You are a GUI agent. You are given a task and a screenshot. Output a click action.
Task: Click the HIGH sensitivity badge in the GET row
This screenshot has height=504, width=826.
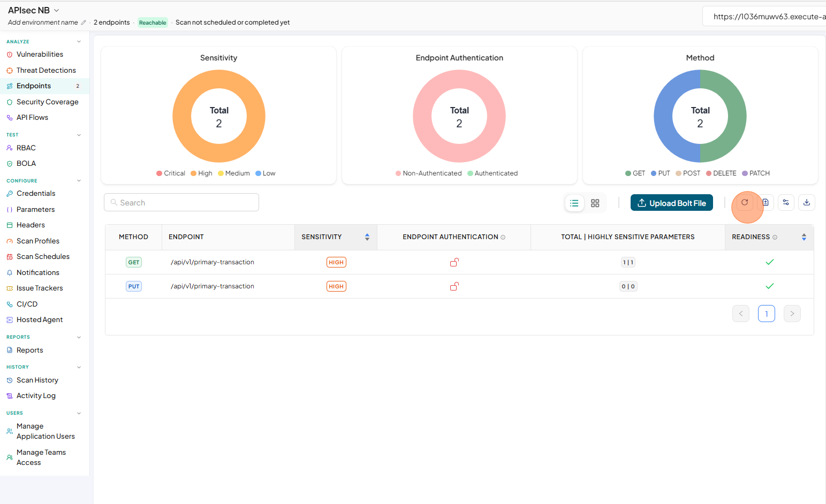point(336,262)
